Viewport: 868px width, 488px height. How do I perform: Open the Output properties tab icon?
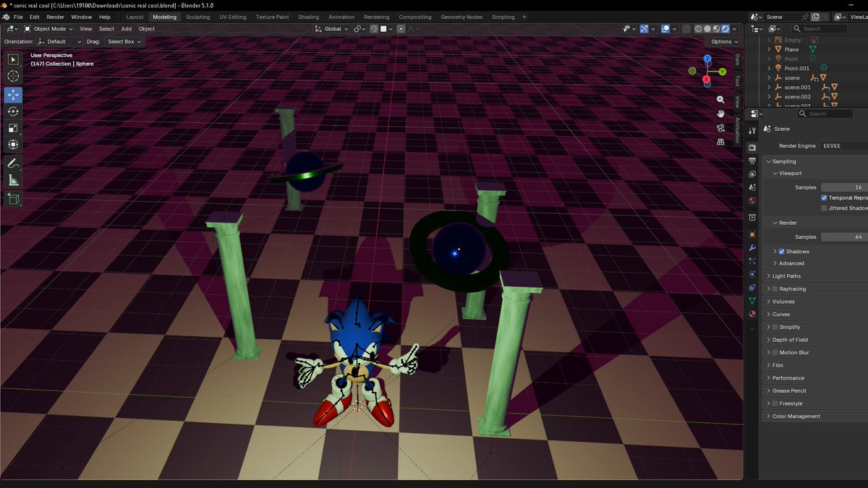(x=752, y=160)
